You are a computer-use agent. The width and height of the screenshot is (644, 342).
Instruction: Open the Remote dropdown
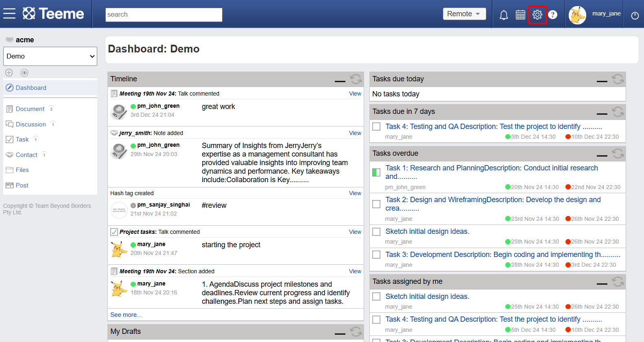point(464,14)
